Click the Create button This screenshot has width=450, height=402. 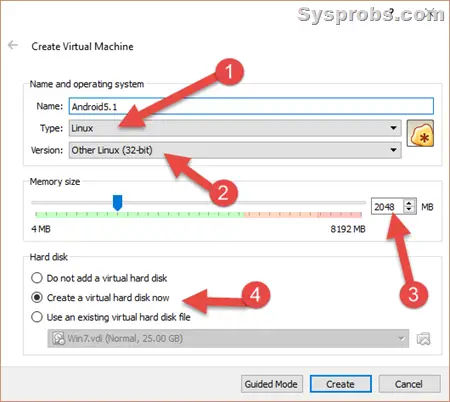tap(340, 384)
